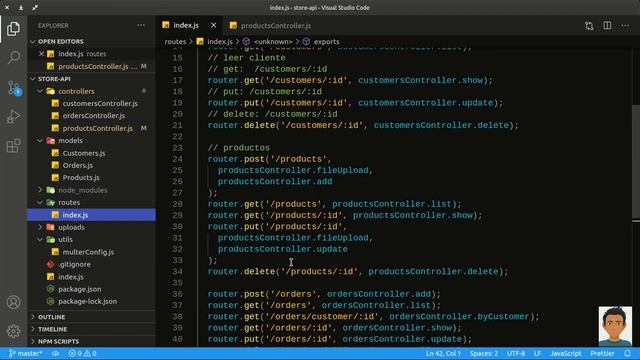Viewport: 640px width, 360px height.
Task: Click the '// productos' comment line
Action: [238, 148]
